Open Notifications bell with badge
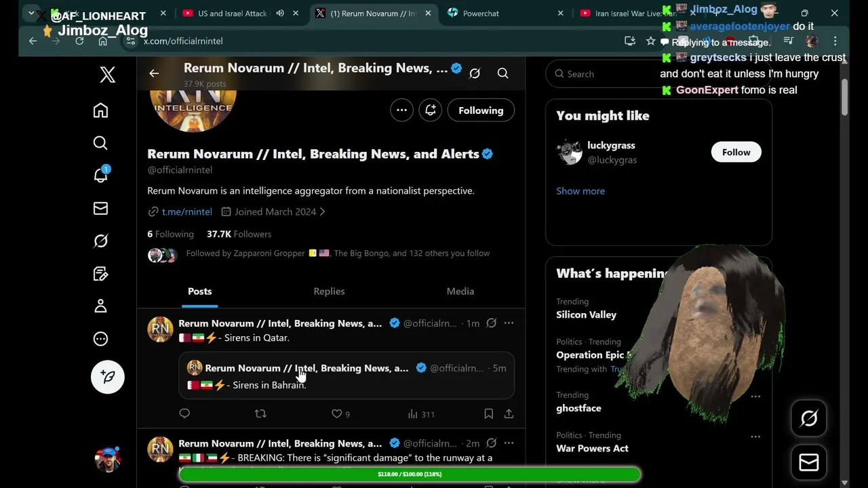 pyautogui.click(x=100, y=176)
